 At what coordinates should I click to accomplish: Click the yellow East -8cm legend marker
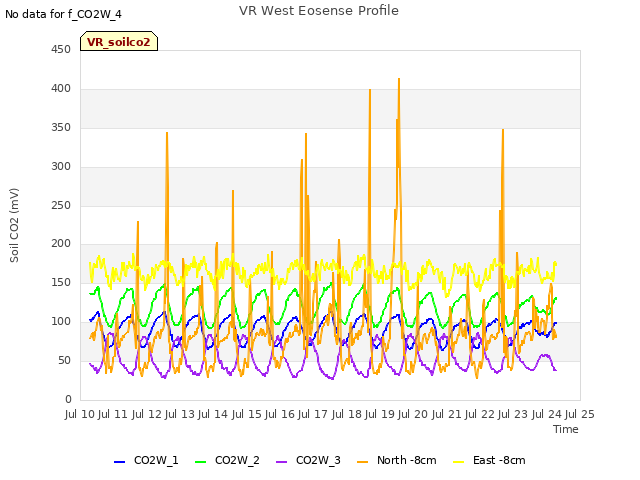pos(459,462)
